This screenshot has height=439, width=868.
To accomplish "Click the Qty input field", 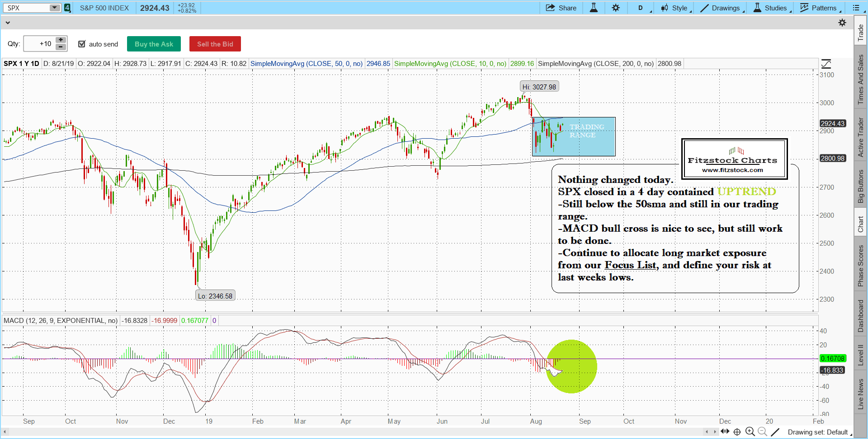I will point(39,44).
